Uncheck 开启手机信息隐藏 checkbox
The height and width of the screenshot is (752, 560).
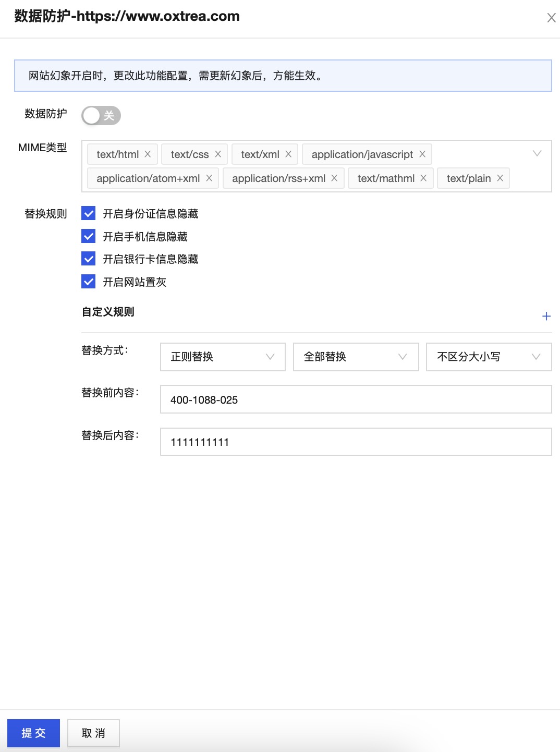(89, 237)
